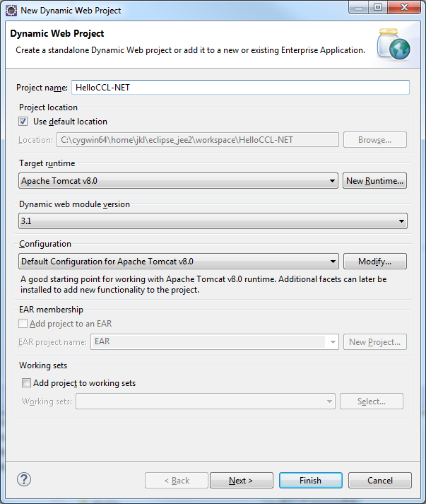
Task: Click the help question mark icon
Action: coord(24,479)
